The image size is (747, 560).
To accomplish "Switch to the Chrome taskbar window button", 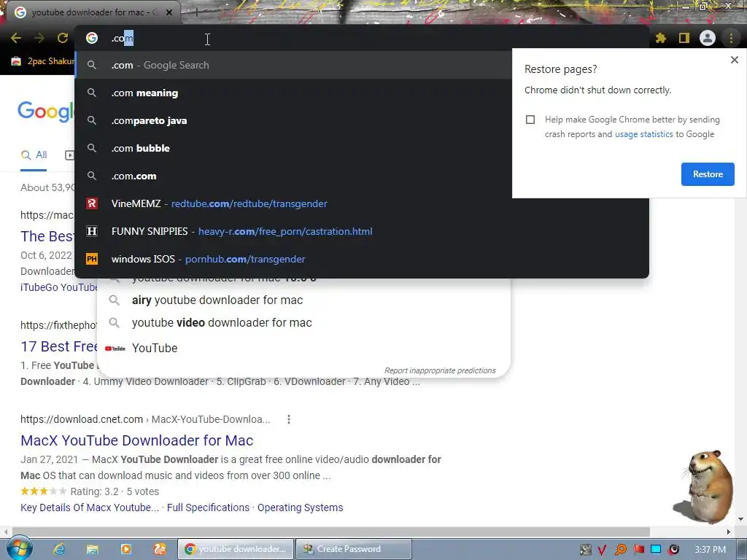I will tap(236, 549).
